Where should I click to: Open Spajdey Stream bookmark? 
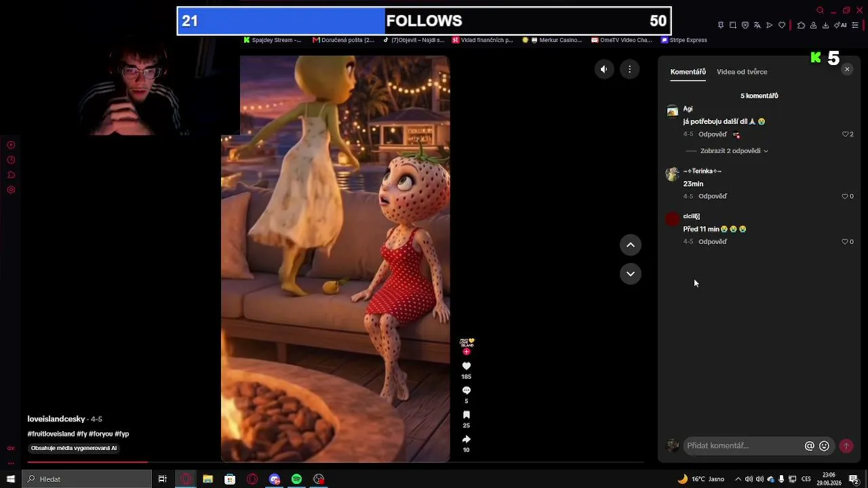(x=272, y=40)
